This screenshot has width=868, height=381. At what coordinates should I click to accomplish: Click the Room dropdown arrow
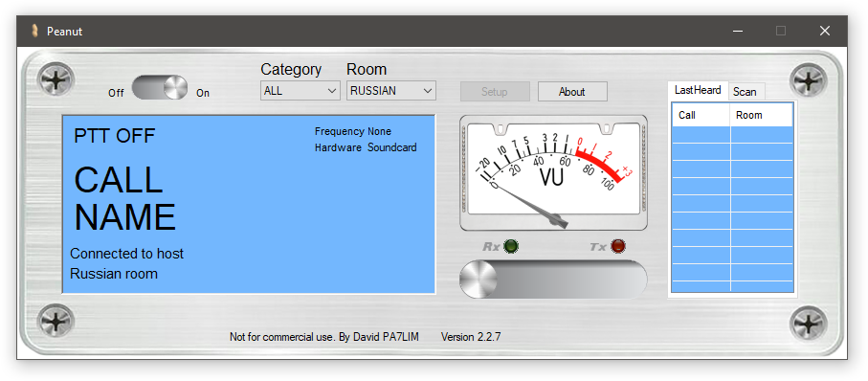[427, 91]
